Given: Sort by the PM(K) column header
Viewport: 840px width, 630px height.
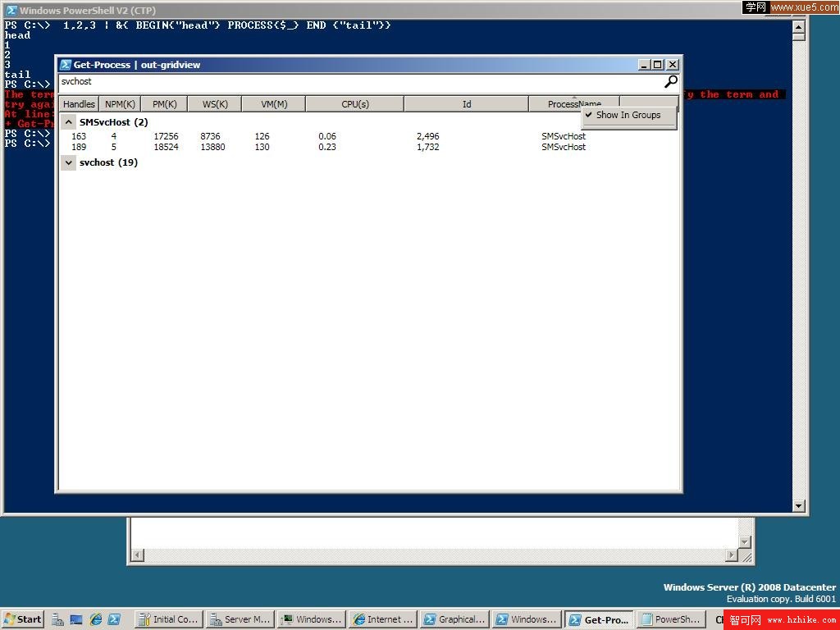Looking at the screenshot, I should [164, 104].
